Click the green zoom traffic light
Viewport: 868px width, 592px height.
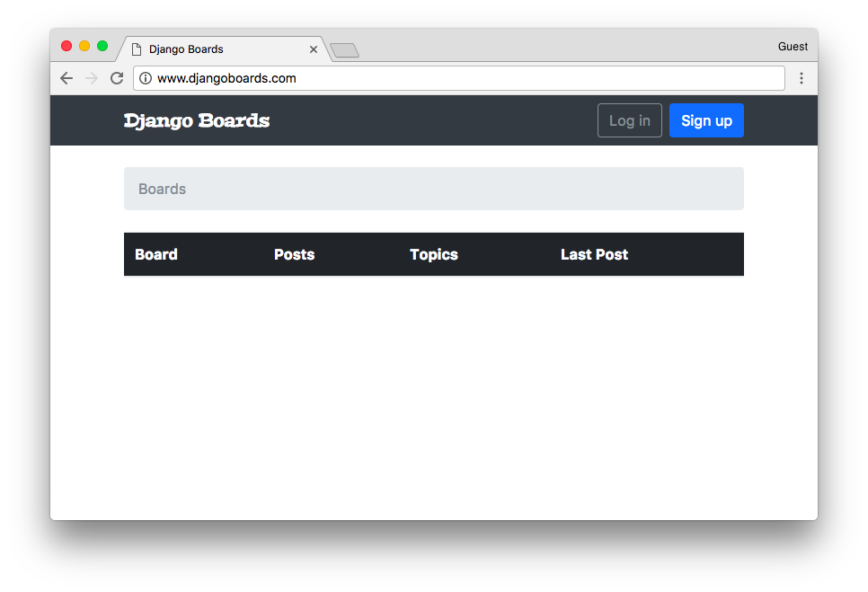[x=102, y=44]
